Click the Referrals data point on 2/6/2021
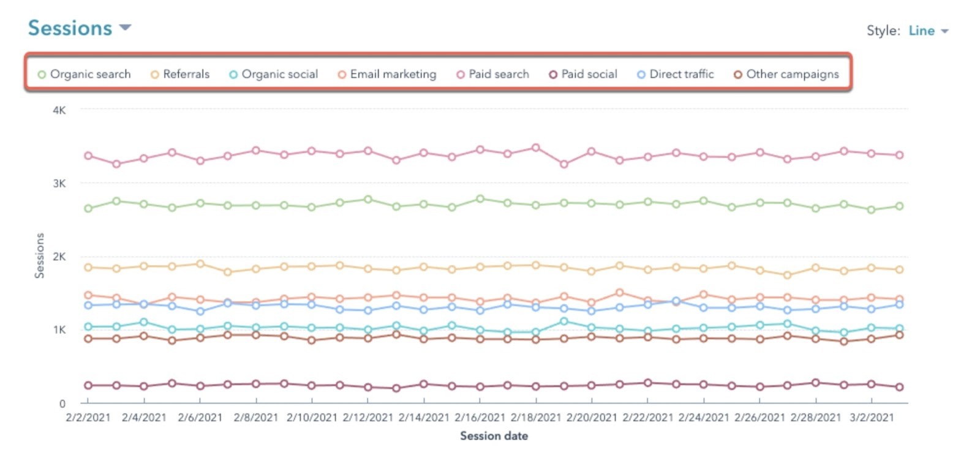This screenshot has width=980, height=471. [200, 264]
